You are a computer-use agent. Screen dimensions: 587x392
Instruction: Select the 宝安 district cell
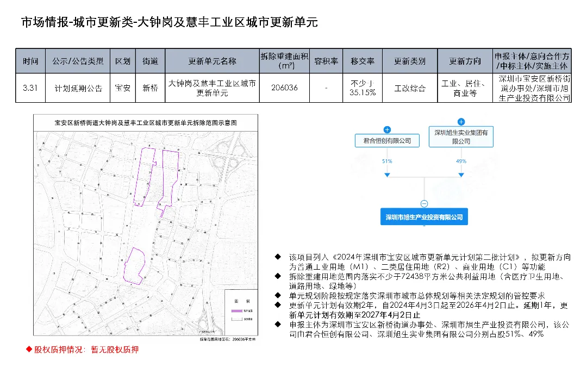[x=123, y=88]
